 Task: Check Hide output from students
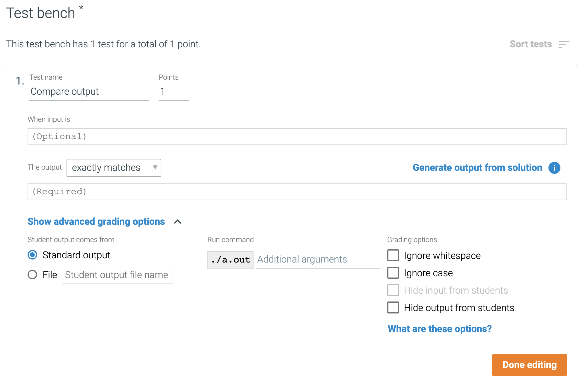pos(393,308)
